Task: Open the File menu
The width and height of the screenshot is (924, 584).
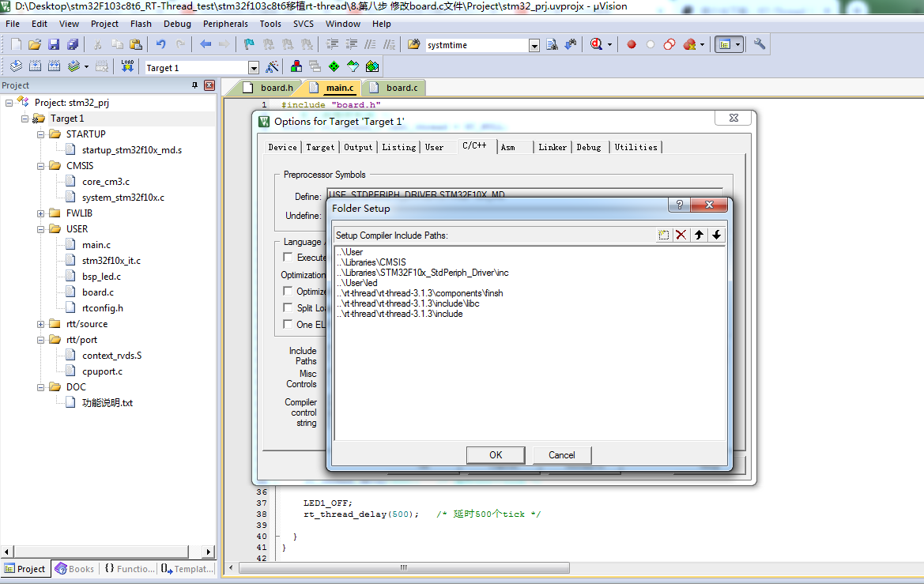Action: 13,24
